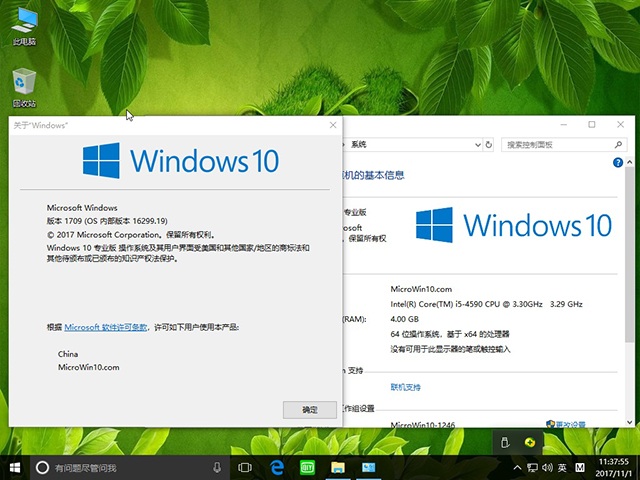The image size is (640, 480).
Task: Click the USB safely remove icon in tray popup
Action: tap(505, 442)
